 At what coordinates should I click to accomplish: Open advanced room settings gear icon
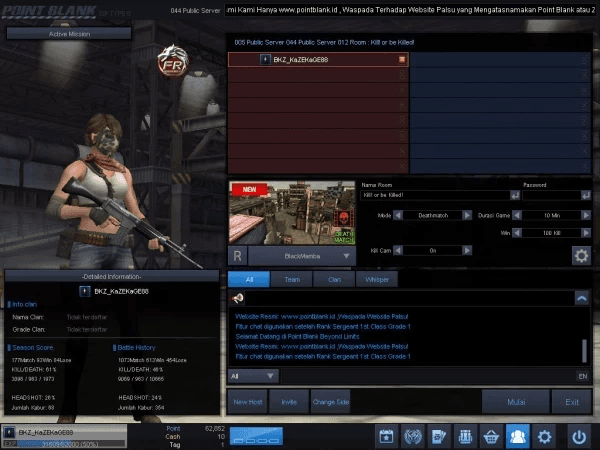click(581, 256)
